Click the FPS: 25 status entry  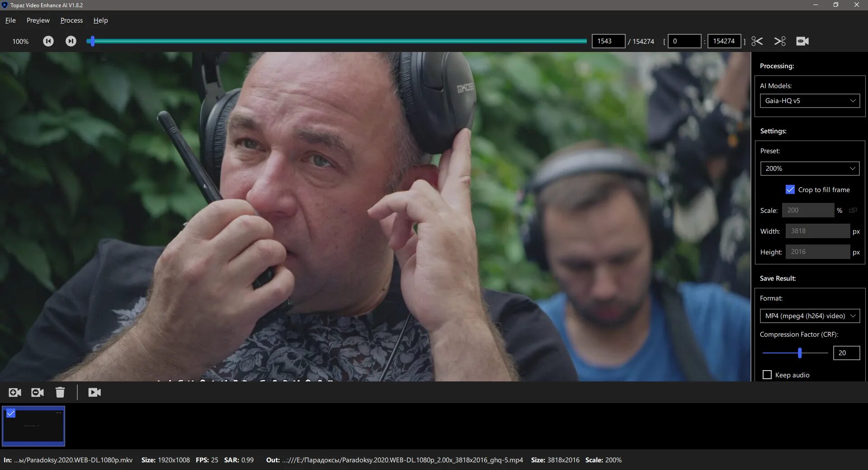pyautogui.click(x=207, y=460)
